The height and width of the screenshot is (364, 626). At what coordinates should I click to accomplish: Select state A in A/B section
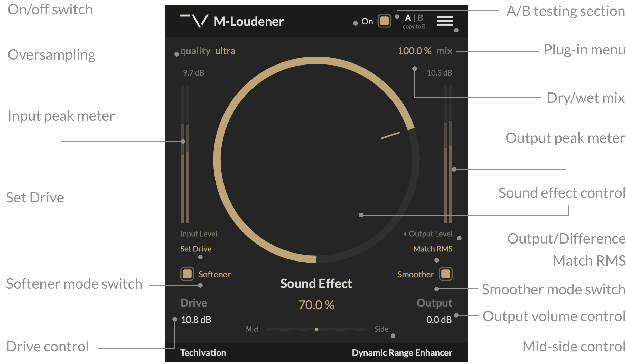(x=408, y=18)
